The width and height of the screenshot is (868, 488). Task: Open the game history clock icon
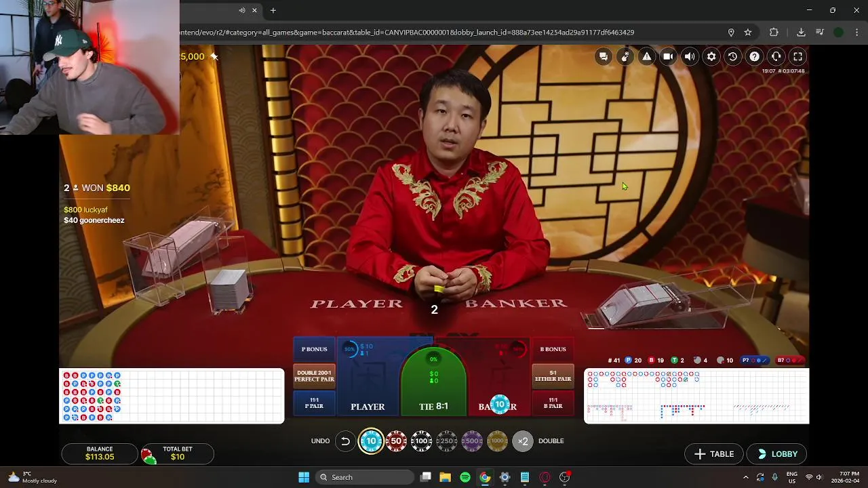coord(733,57)
